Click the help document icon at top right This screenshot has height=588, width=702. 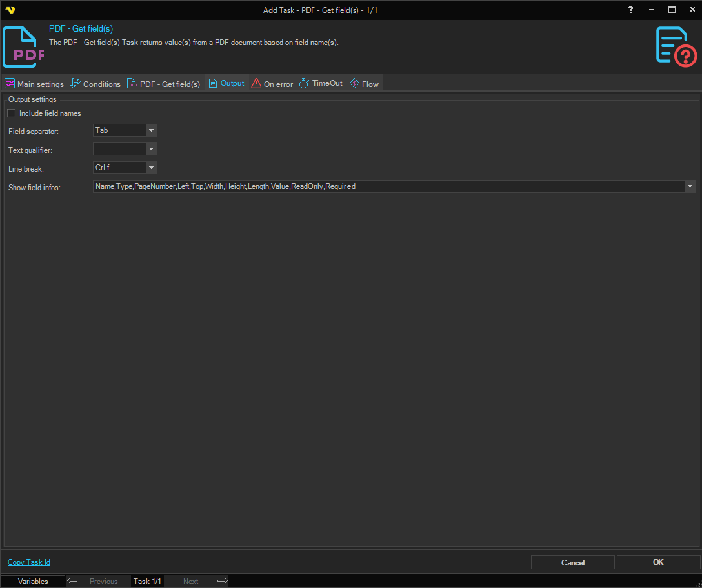click(x=676, y=46)
